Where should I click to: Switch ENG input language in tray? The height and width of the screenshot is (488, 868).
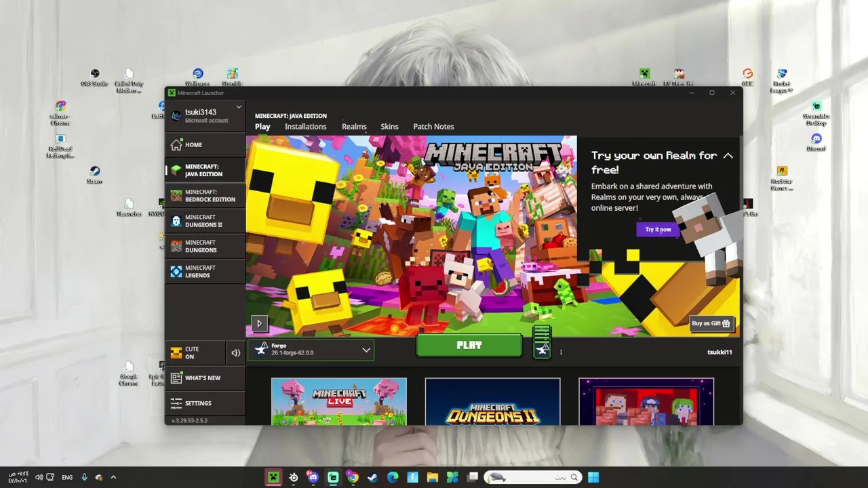(x=67, y=477)
